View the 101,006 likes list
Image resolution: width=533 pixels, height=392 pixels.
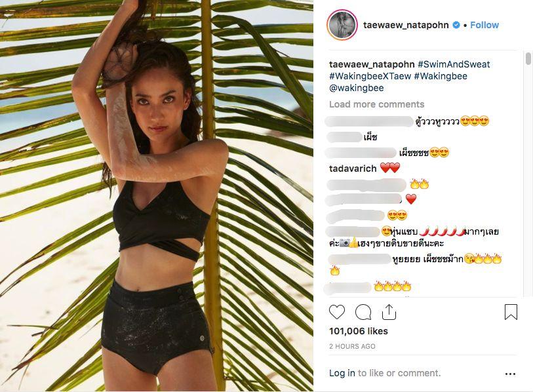[359, 331]
